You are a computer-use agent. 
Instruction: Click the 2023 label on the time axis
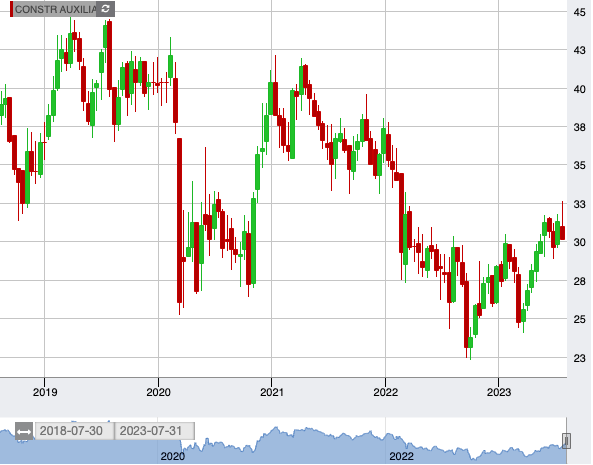[x=499, y=392]
